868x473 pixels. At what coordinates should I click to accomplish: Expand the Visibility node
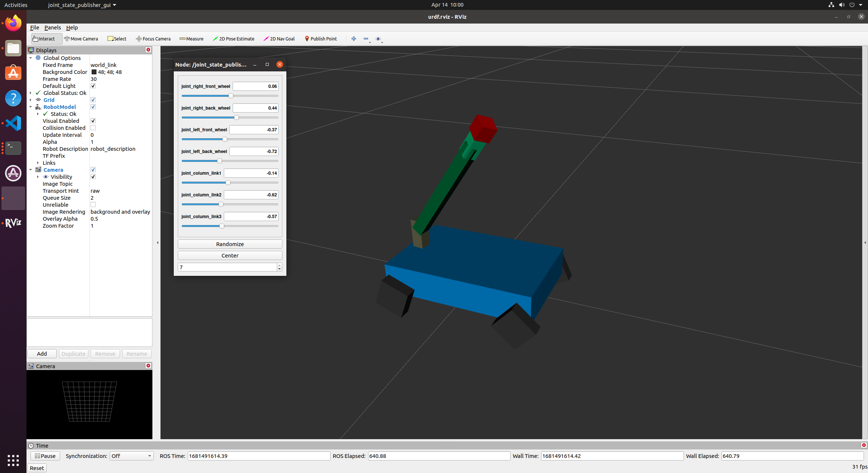click(x=38, y=177)
